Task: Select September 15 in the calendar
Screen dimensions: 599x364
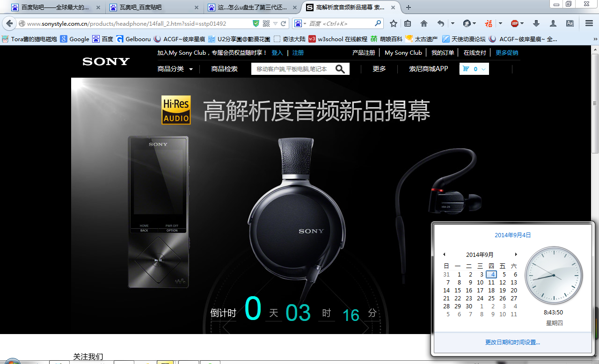Action: (x=458, y=290)
